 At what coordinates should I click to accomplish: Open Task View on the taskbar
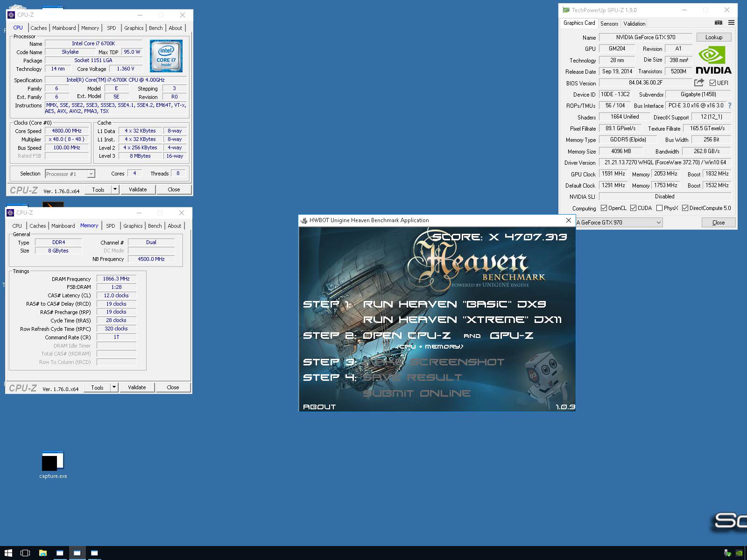[x=25, y=553]
